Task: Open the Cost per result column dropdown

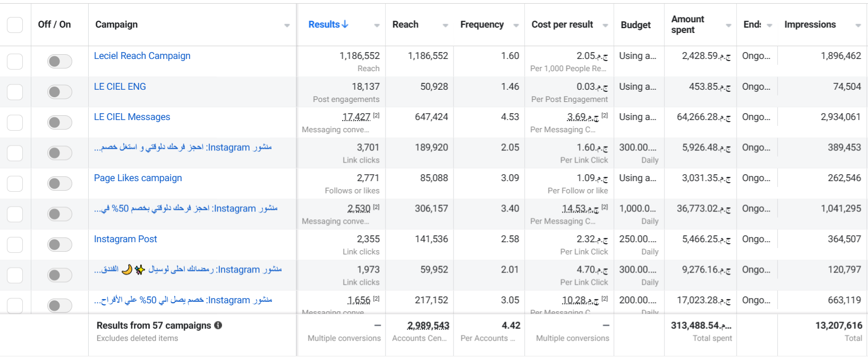Action: [605, 25]
